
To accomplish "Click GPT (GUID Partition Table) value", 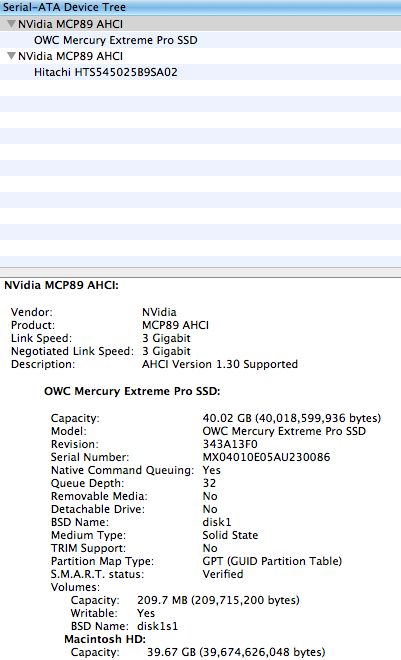I will (272, 562).
